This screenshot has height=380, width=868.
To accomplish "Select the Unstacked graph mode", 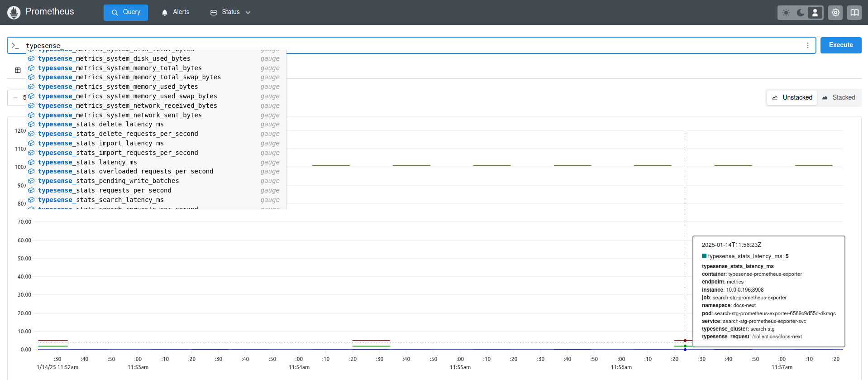I will (792, 97).
